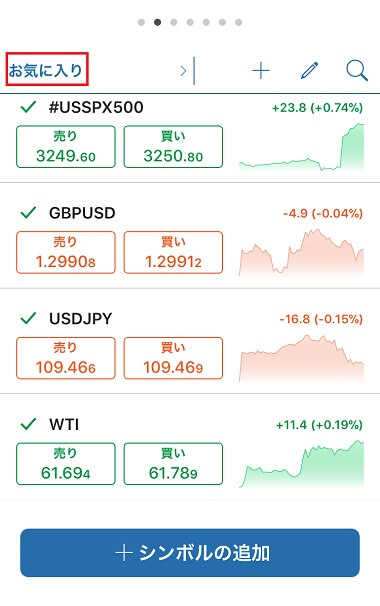Click the chevron-to-bar collapse icon
The height and width of the screenshot is (606, 380).
pos(188,71)
